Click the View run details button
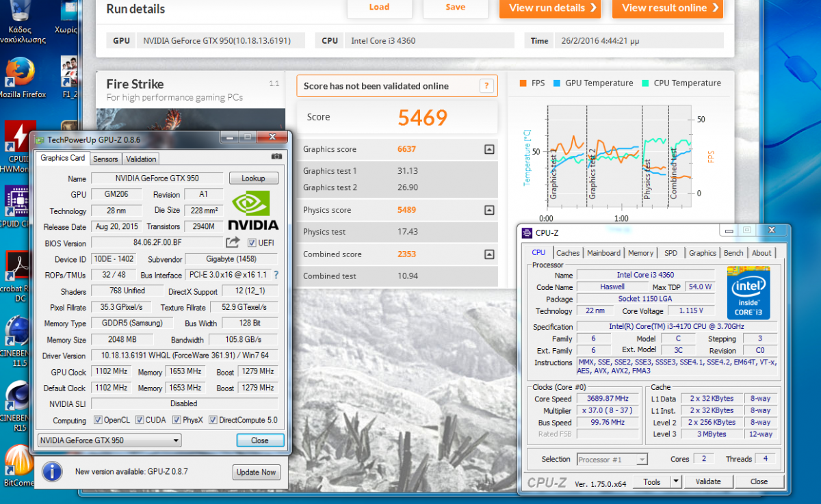 point(550,8)
